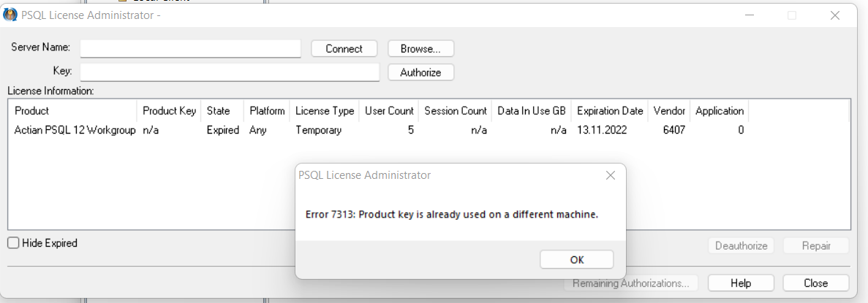Click the Application column header

pos(719,110)
